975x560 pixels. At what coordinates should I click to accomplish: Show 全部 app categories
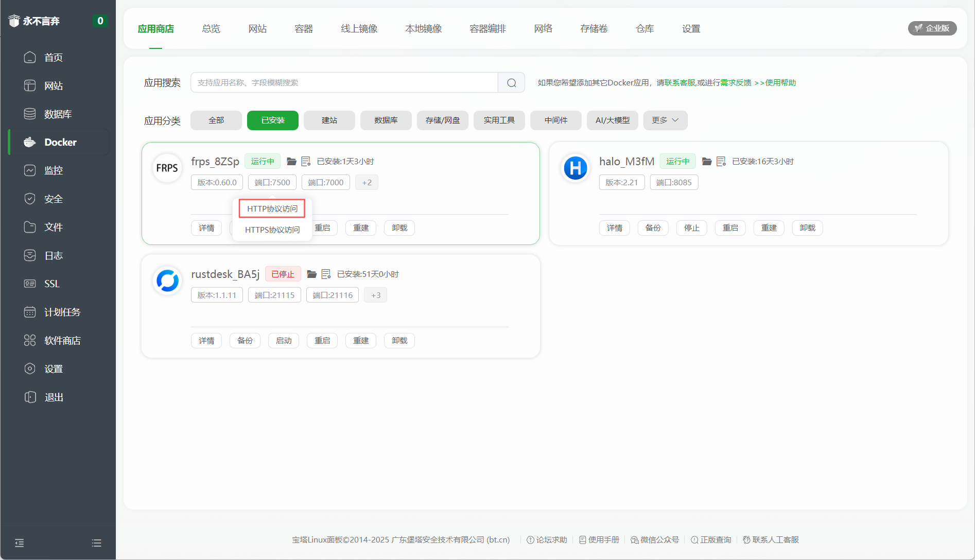(x=216, y=120)
